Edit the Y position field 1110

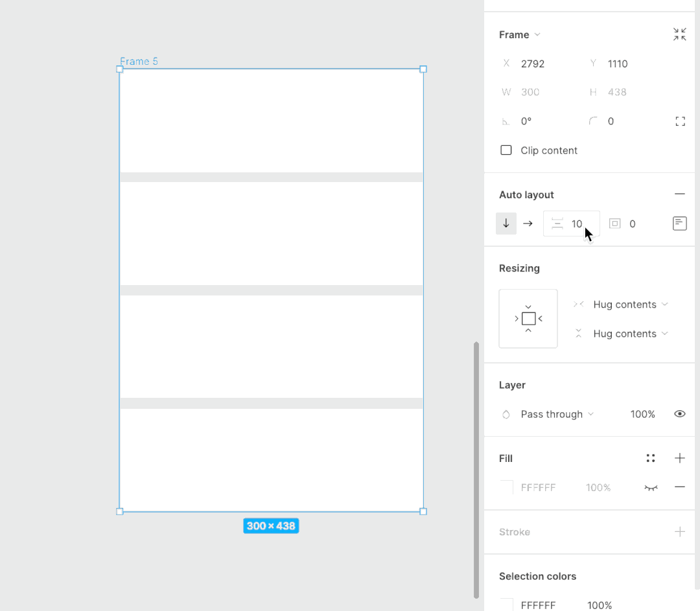(618, 64)
